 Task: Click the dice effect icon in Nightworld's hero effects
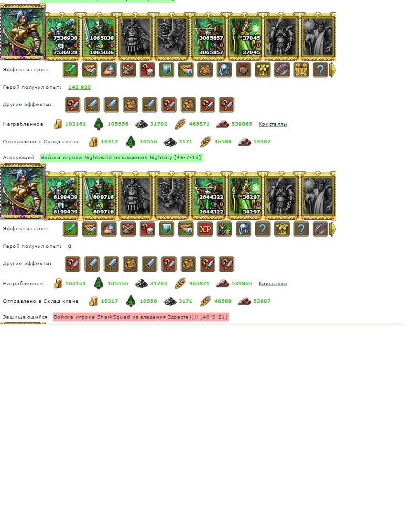[x=147, y=229]
